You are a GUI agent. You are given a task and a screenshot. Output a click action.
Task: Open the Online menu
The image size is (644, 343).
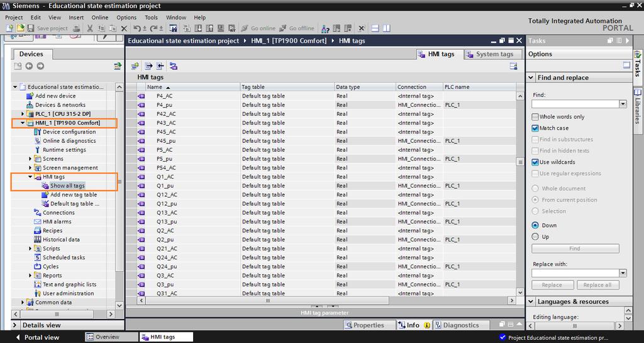point(100,18)
